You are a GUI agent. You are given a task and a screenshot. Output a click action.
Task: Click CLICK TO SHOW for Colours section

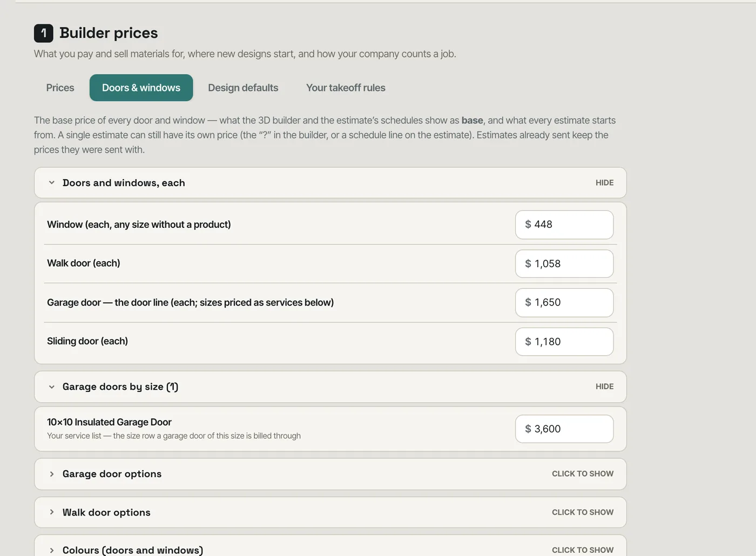coord(583,550)
